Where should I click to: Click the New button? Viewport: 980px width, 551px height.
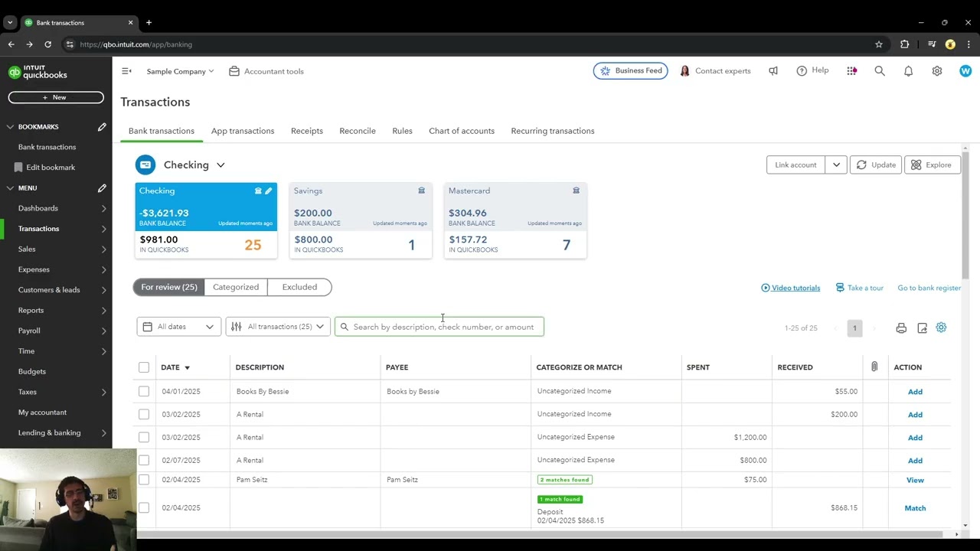pyautogui.click(x=56, y=97)
